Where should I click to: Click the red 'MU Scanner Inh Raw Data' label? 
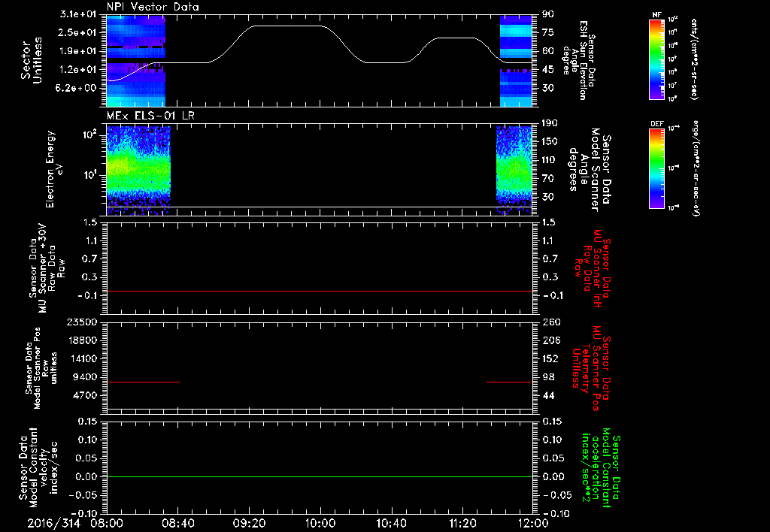pyautogui.click(x=593, y=269)
